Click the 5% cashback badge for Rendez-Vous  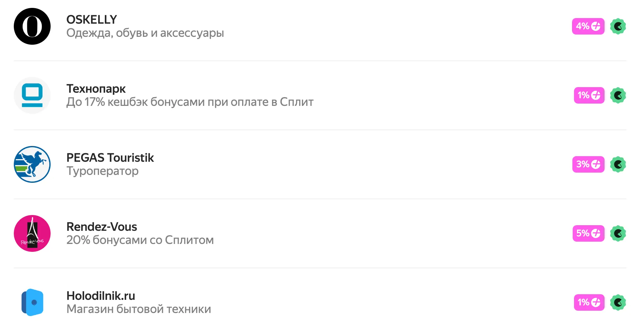(588, 233)
